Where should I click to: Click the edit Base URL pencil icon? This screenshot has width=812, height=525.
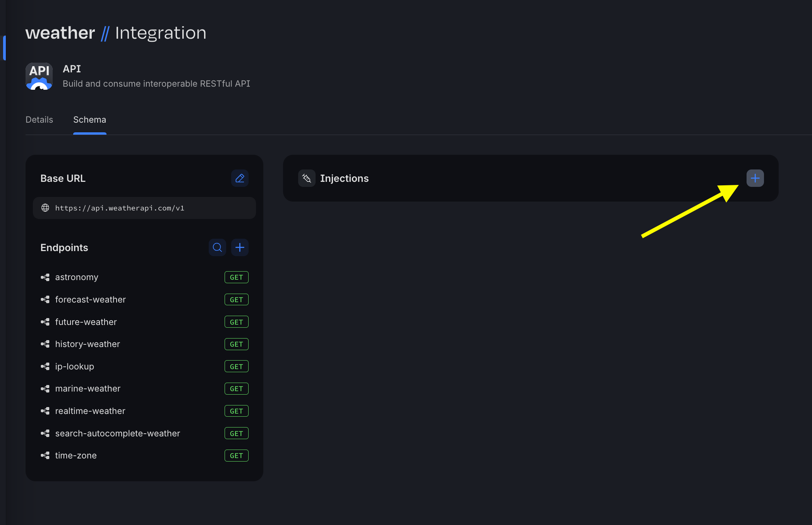point(240,178)
